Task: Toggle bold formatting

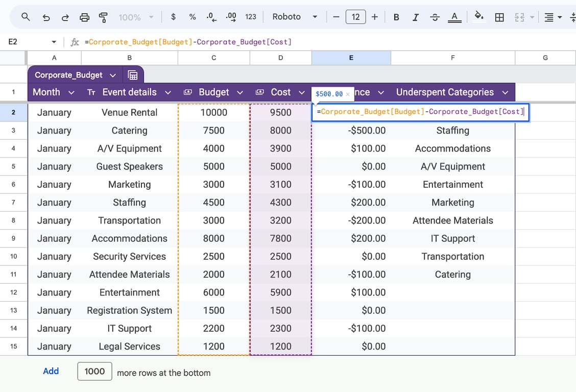Action: (396, 17)
